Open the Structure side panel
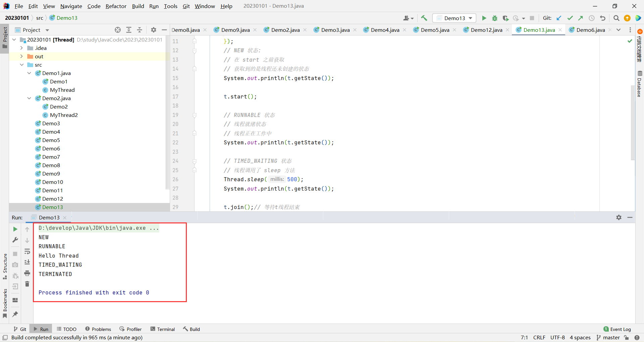Screen dimensions: 644x342 point(5,266)
